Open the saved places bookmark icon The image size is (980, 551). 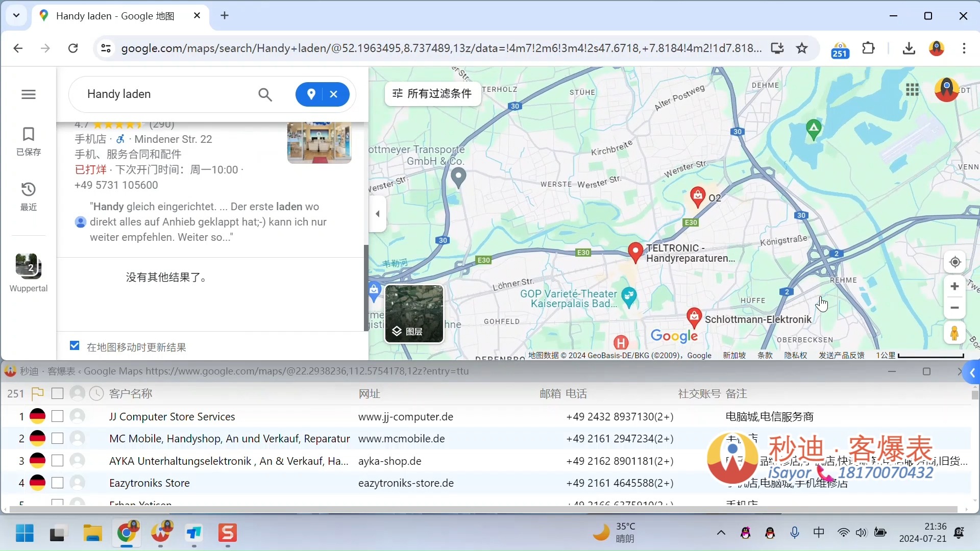click(x=29, y=141)
